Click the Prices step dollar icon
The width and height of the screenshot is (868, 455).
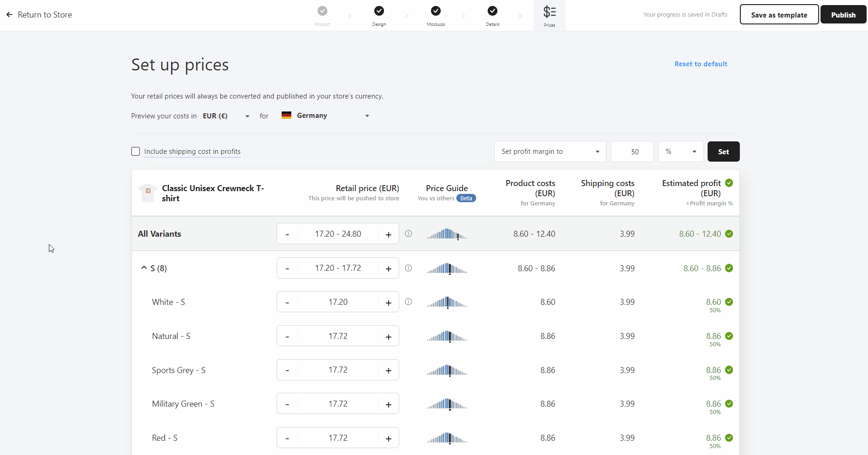tap(549, 12)
